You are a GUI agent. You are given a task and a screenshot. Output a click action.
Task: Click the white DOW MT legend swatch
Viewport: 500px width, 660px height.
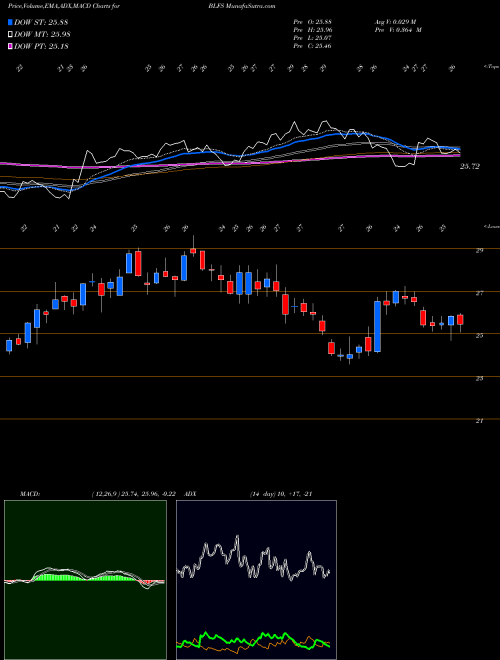(x=10, y=35)
